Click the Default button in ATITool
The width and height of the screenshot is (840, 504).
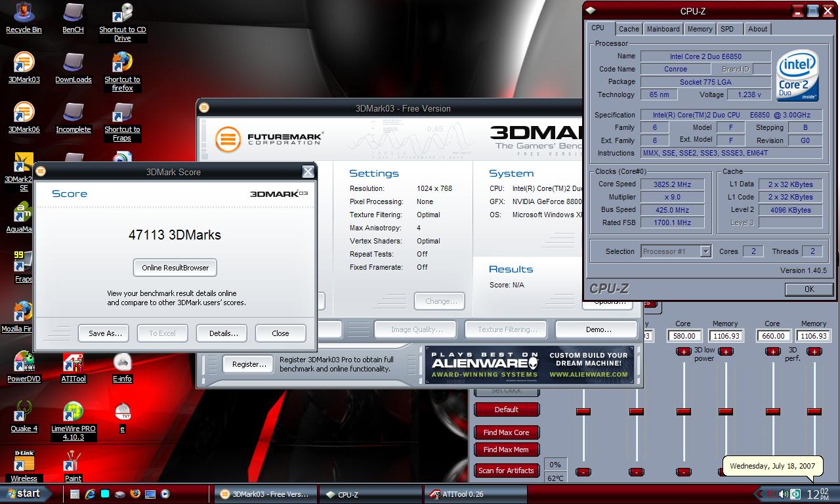(507, 409)
